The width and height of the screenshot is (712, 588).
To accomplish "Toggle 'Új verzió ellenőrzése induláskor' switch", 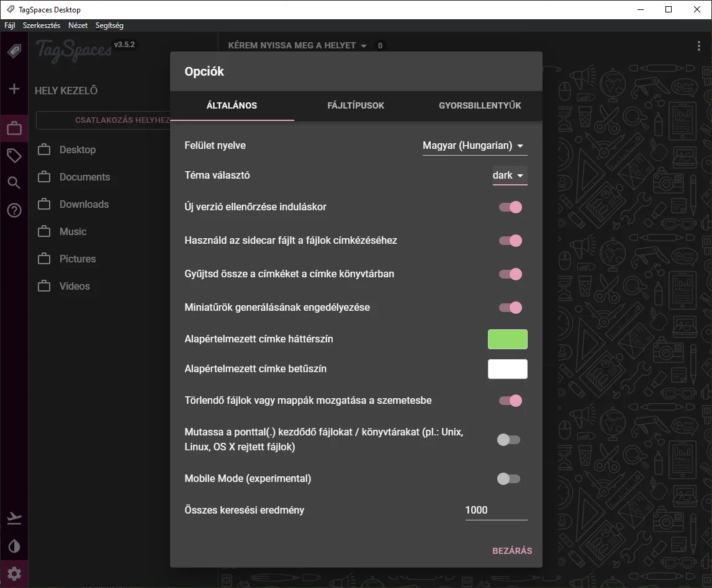I will coord(510,207).
